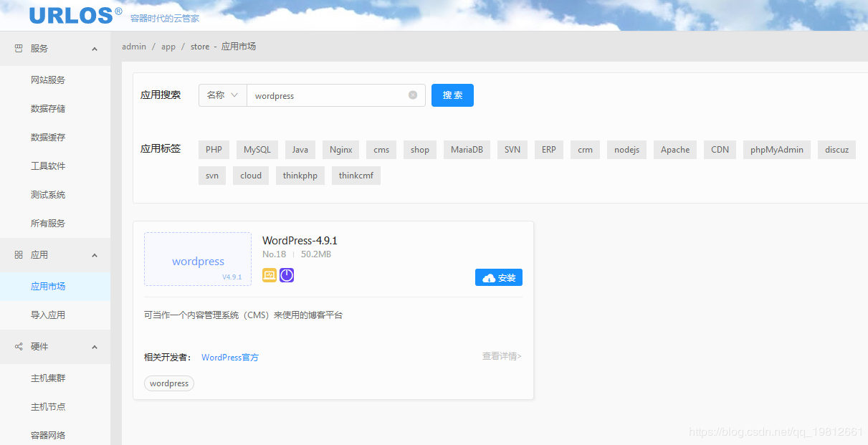Open the 名称 search type dropdown
Viewport: 868px width, 445px height.
click(x=222, y=95)
